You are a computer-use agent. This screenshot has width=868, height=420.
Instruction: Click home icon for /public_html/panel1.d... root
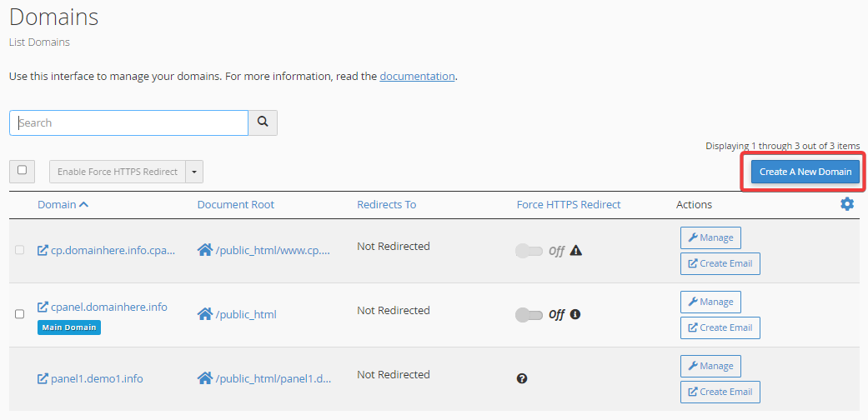click(x=205, y=378)
